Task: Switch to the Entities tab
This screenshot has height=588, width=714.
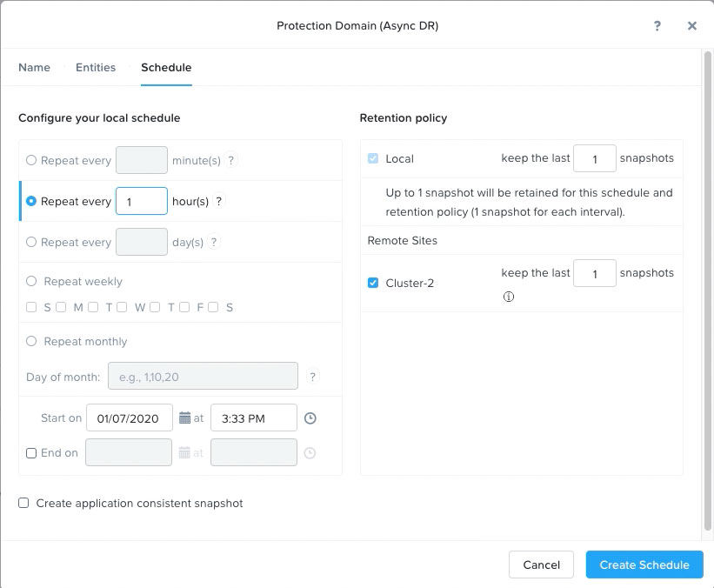Action: (x=96, y=67)
